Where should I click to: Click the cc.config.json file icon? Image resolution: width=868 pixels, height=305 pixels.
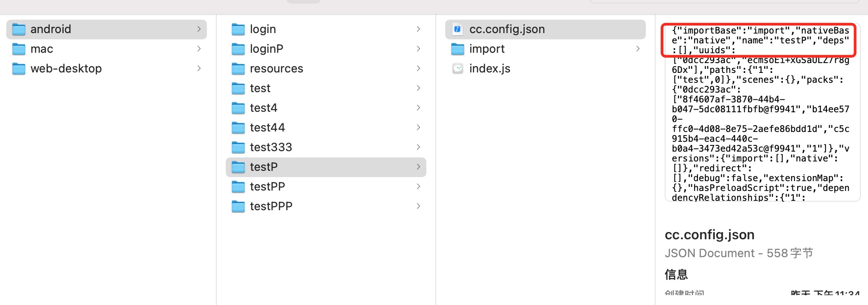457,30
